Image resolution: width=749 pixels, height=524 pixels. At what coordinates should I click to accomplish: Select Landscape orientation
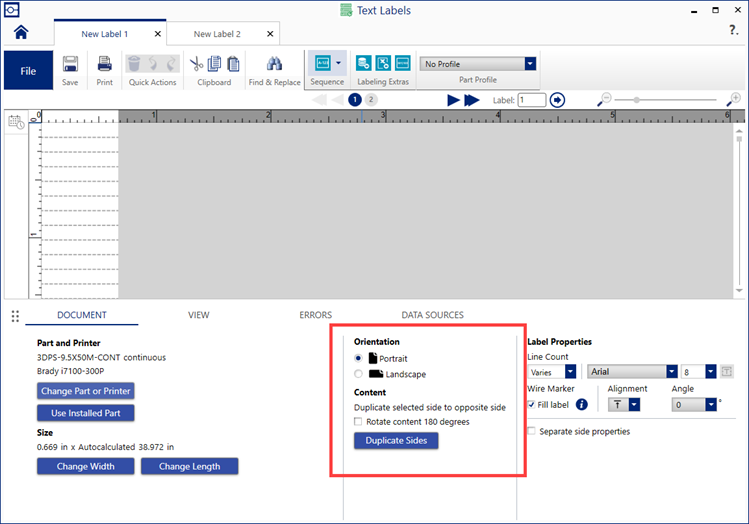pos(359,374)
